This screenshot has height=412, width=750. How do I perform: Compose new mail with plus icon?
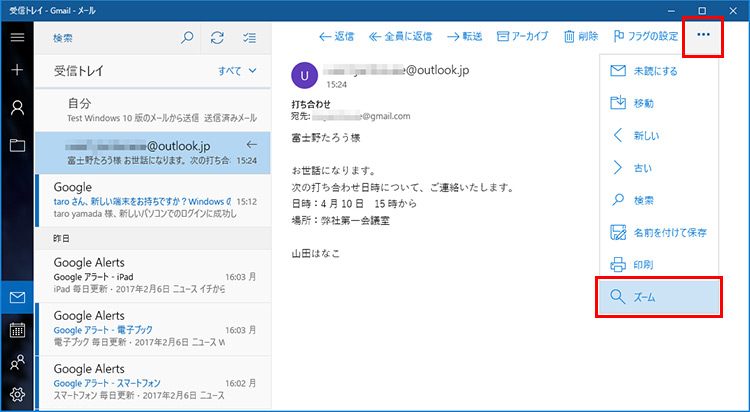[17, 71]
